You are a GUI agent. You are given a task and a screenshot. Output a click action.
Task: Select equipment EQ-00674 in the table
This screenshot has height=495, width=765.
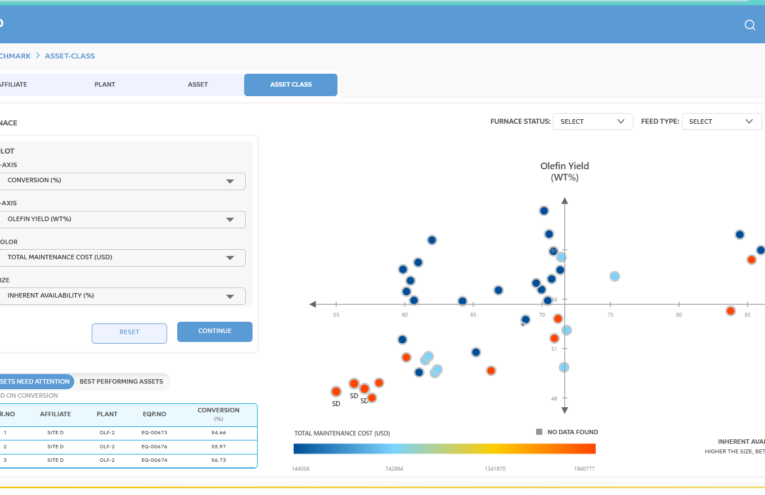click(x=154, y=460)
